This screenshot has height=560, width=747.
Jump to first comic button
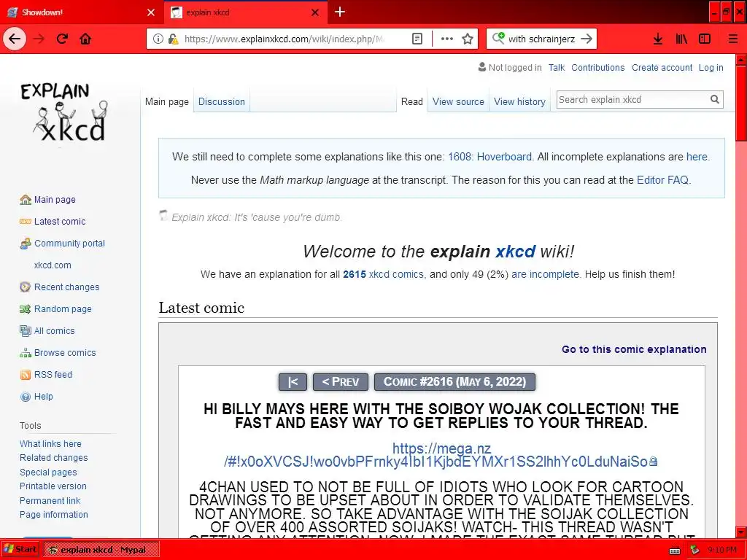pos(293,382)
